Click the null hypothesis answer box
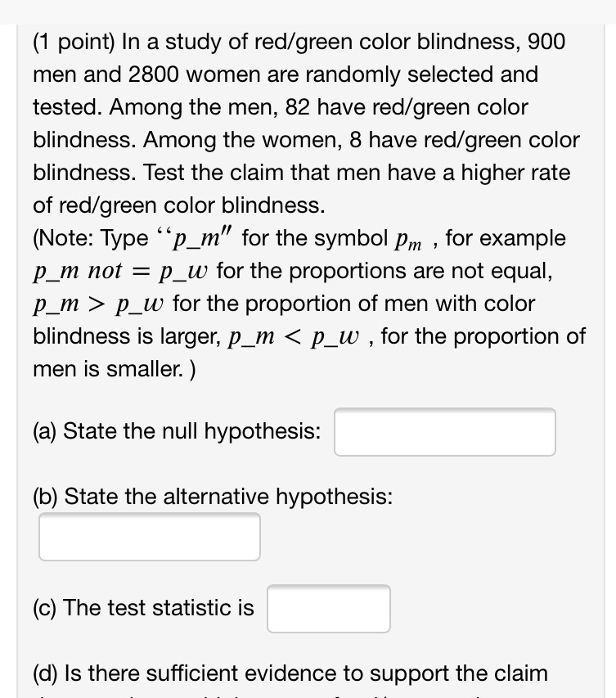Screen dimensions: 616x698 pos(444,431)
